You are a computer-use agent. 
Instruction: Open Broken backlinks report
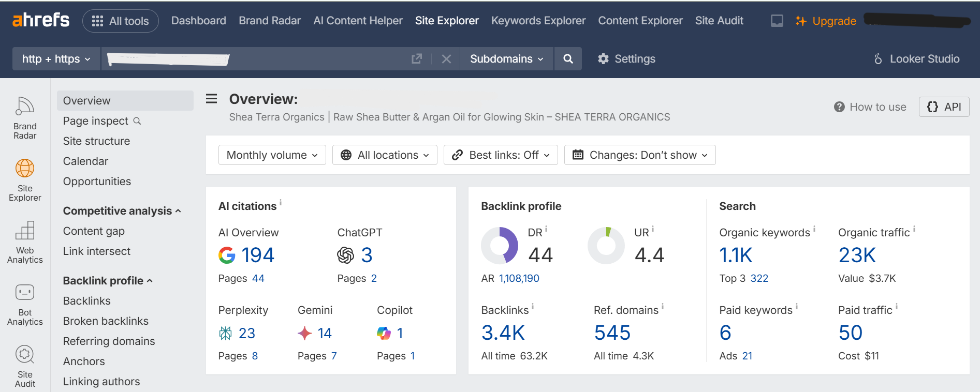(x=106, y=321)
